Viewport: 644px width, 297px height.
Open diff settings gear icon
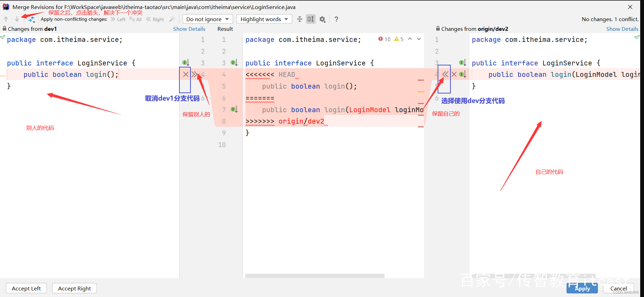323,19
